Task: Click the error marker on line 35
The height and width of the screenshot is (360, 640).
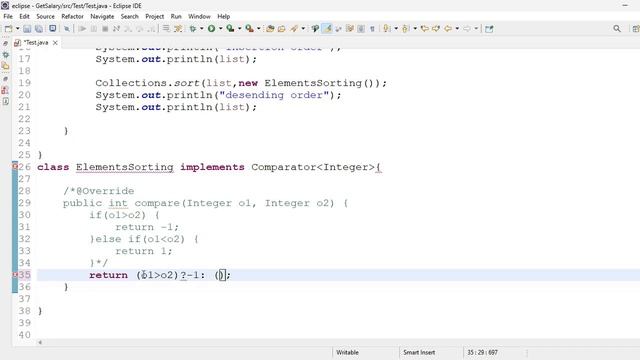Action: [15, 275]
